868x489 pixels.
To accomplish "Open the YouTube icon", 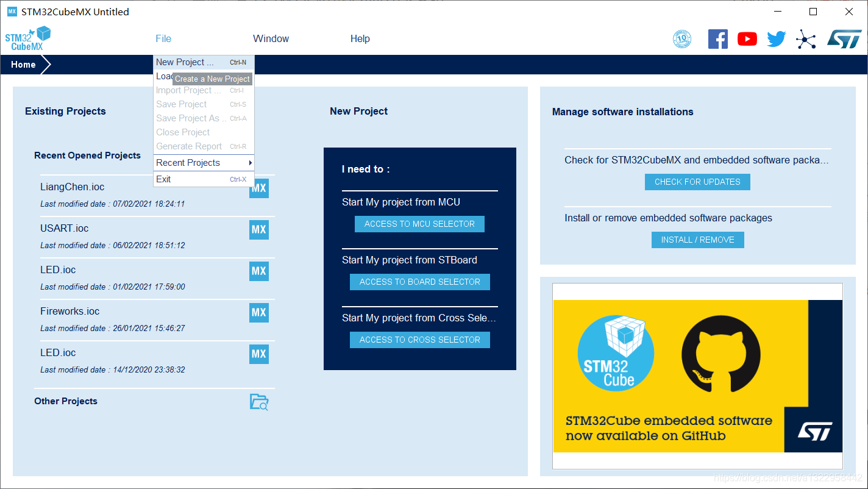I will point(747,39).
